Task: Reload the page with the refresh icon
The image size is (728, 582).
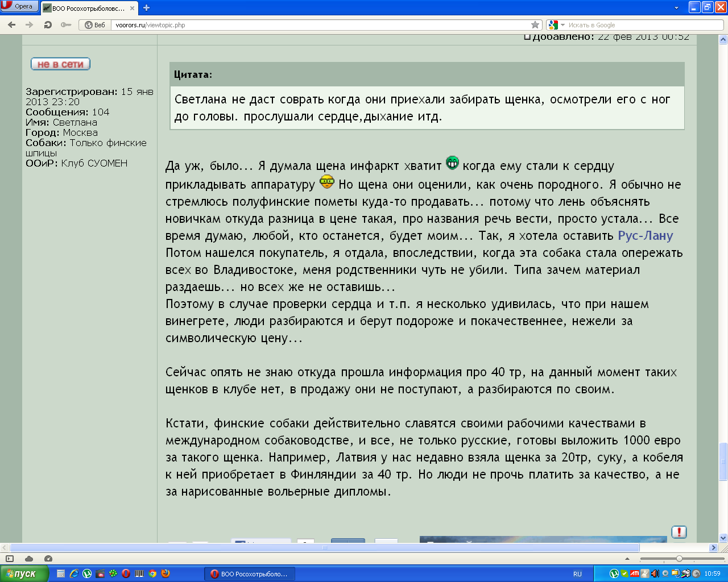Action: tap(48, 24)
